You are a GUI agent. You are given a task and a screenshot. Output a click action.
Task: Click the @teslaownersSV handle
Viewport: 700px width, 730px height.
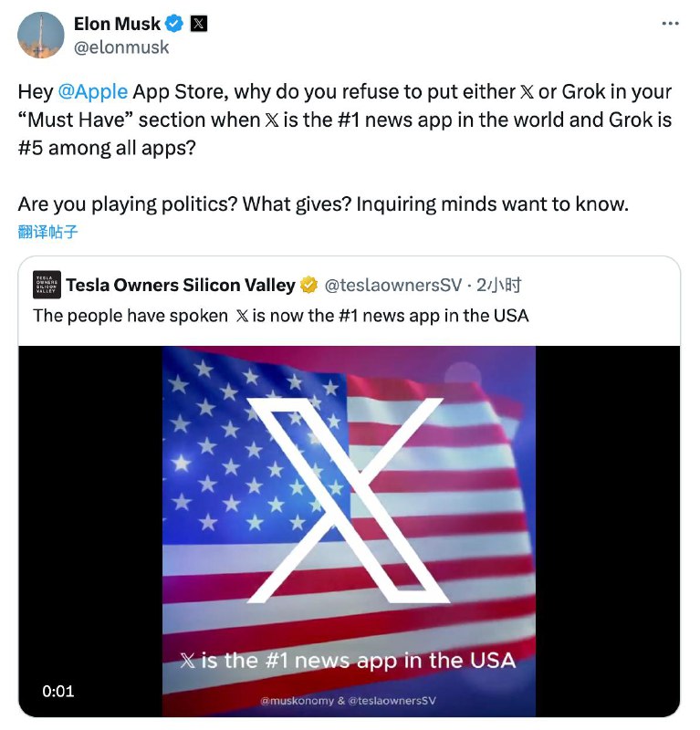point(393,286)
